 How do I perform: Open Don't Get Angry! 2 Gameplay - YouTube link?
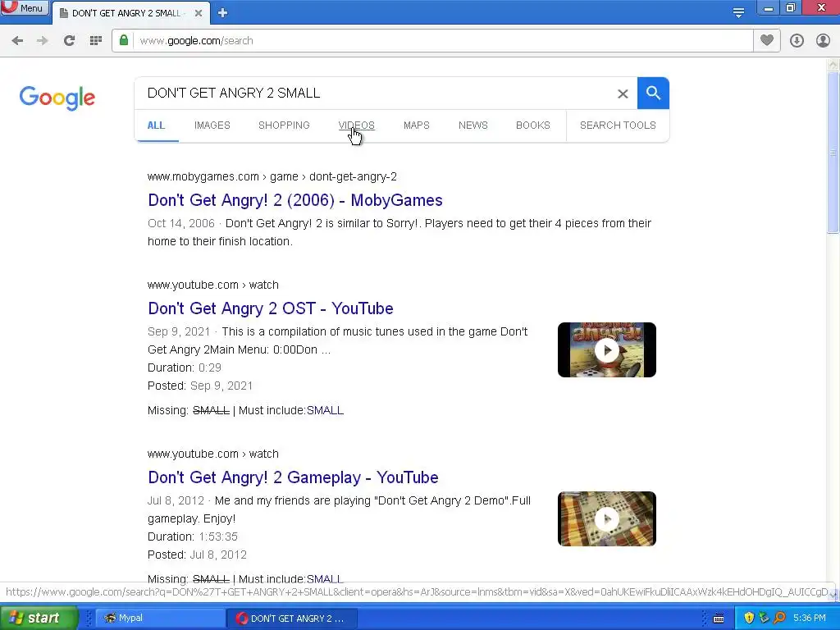293,477
